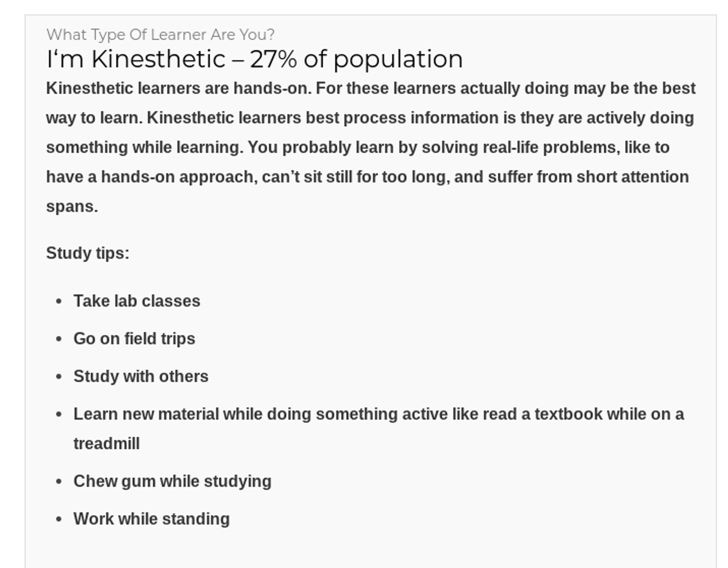Click the 'Work while standing' bullet item
The image size is (728, 568).
152,519
